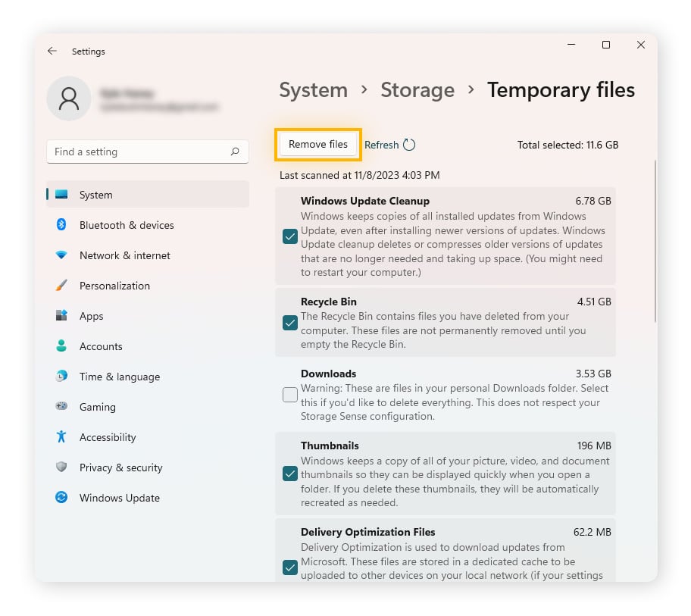Open Privacy & security via the shield icon
The width and height of the screenshot is (691, 616).
point(61,467)
